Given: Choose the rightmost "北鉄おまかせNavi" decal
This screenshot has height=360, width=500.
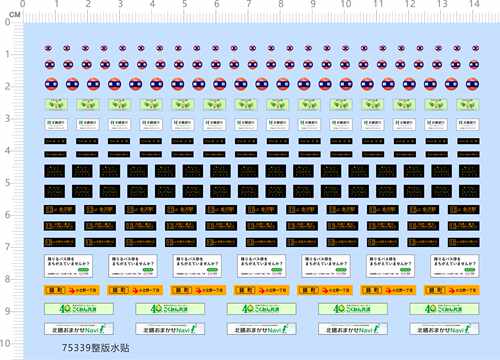Looking at the screenshot, I should tap(444, 329).
